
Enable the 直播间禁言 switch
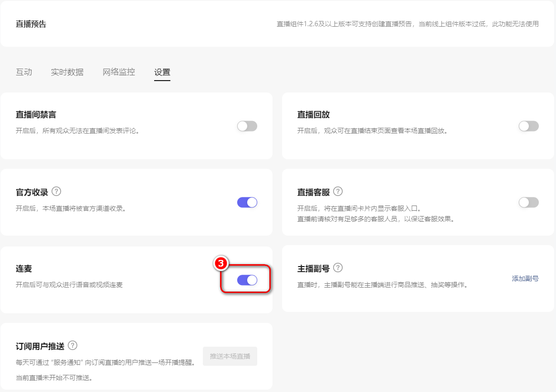coord(247,126)
